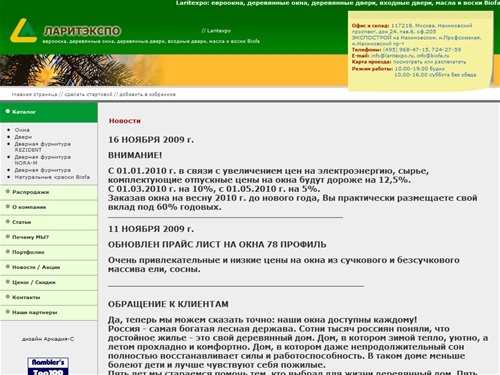Open Новости / Акции section
This screenshot has width=500, height=375.
pyautogui.click(x=49, y=267)
